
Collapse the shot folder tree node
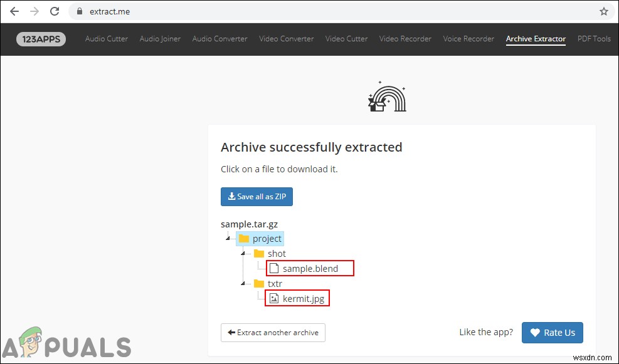[x=243, y=254]
